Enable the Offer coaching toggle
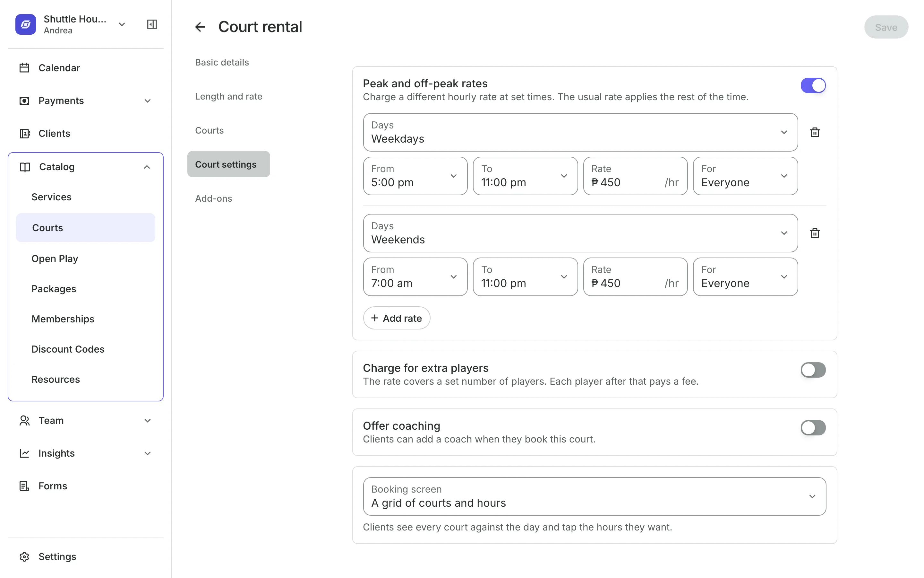The image size is (924, 578). tap(813, 428)
